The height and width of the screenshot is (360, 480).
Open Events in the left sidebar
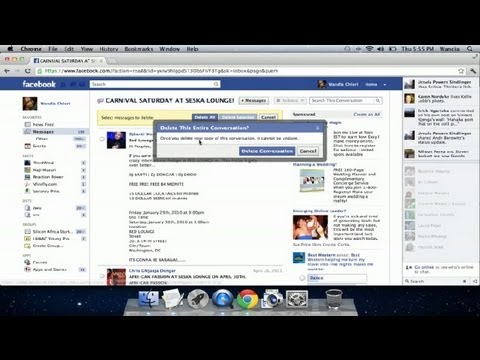click(39, 146)
